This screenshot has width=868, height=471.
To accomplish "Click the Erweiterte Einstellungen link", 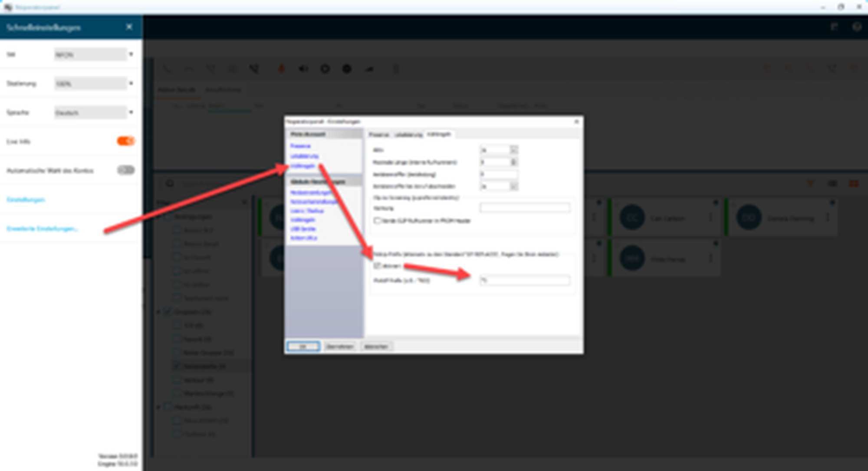I will click(42, 228).
